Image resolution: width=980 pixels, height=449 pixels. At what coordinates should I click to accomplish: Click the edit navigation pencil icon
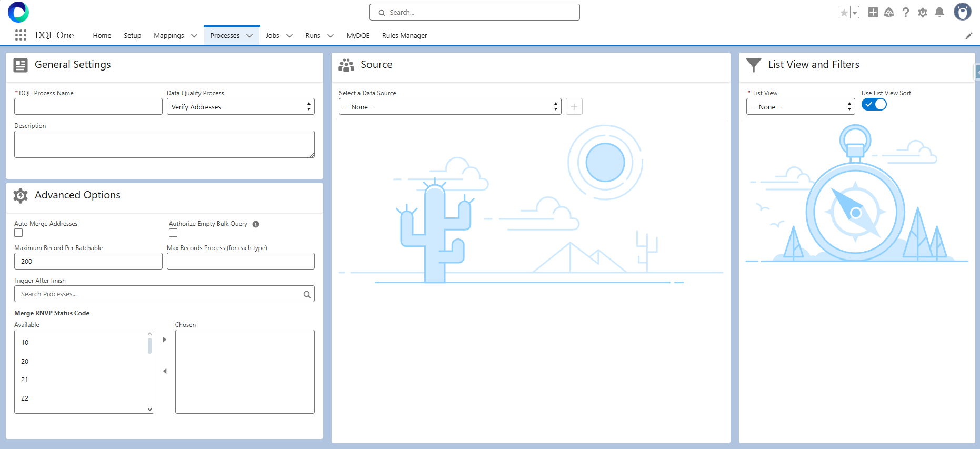[x=969, y=36]
